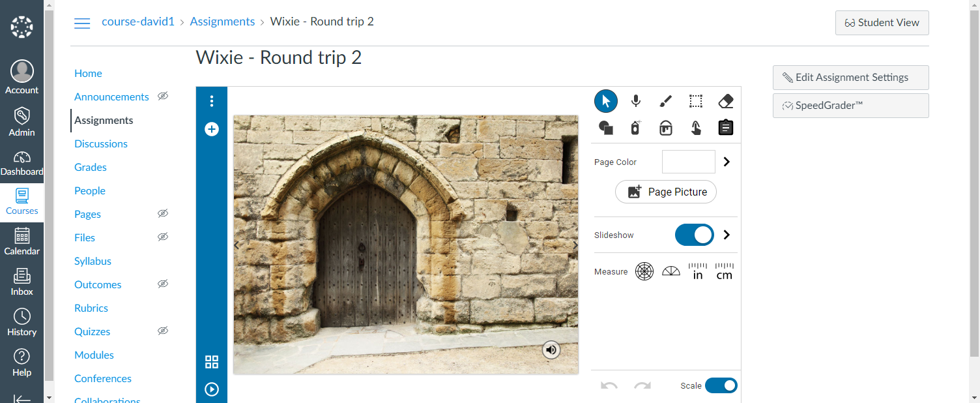The height and width of the screenshot is (403, 980).
Task: Click the Edit Assignment Settings button
Action: point(850,77)
